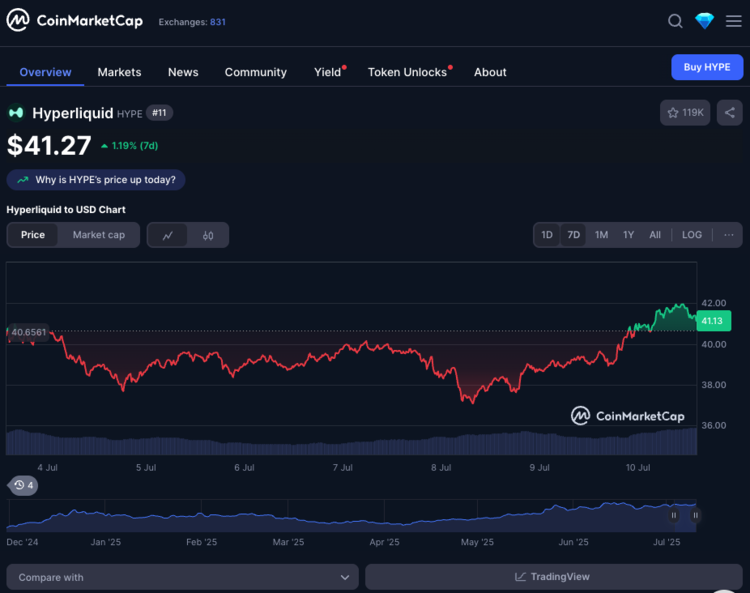
Task: Select the Market cap chart toggle
Action: [99, 235]
